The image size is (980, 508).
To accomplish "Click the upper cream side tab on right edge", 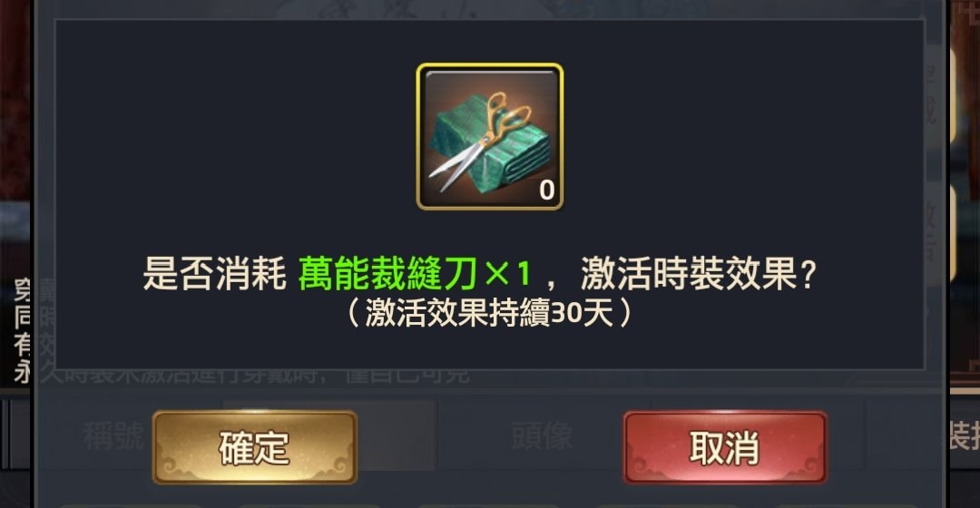I will tap(952, 97).
